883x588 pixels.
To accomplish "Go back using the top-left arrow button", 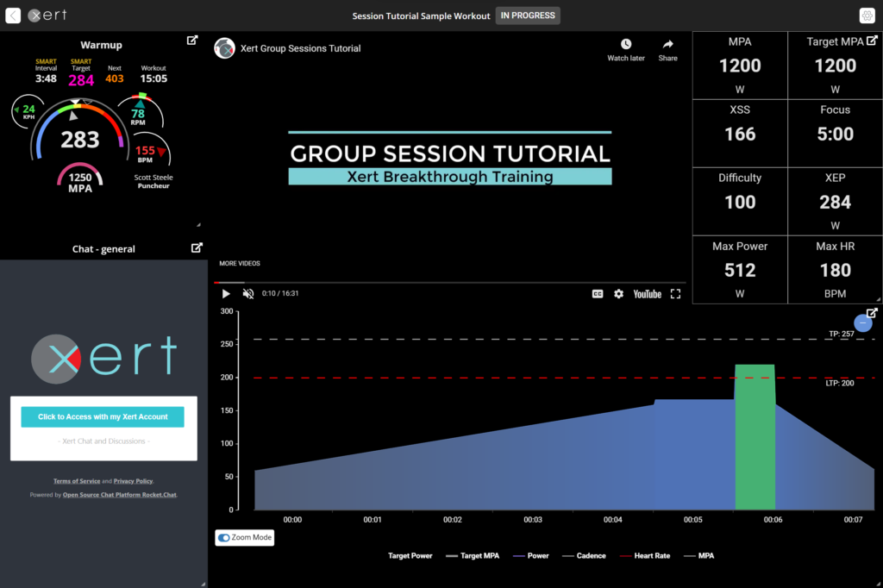I will point(13,16).
